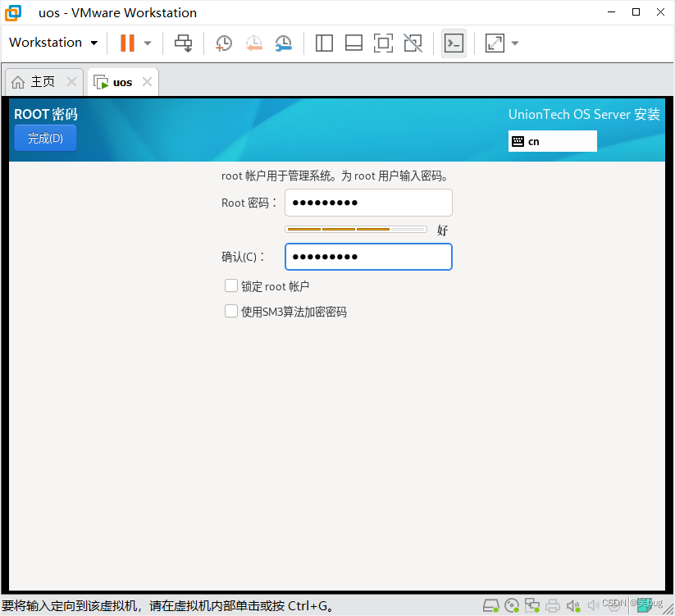Switch to Unity mode
Image resolution: width=675 pixels, height=616 pixels.
[x=413, y=43]
